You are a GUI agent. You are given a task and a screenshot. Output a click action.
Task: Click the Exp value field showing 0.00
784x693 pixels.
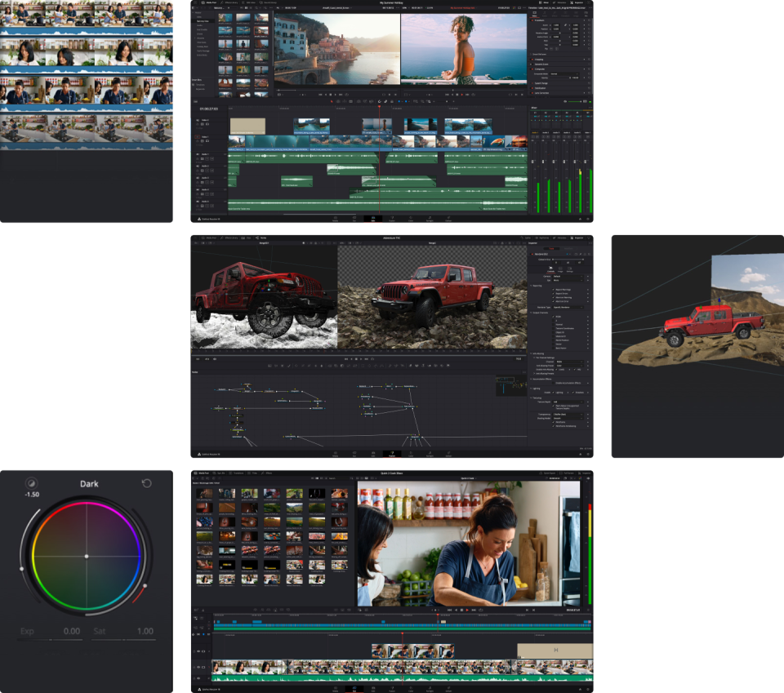coord(71,631)
